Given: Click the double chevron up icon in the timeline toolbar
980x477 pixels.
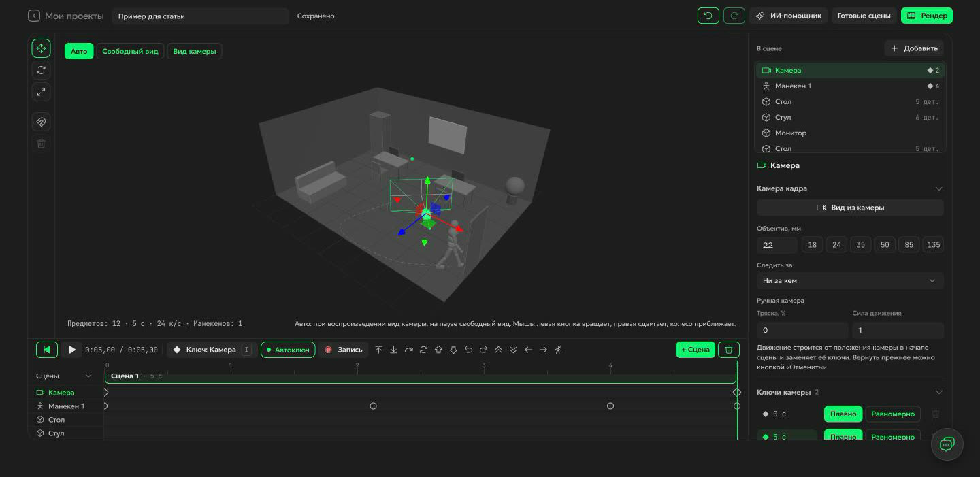Looking at the screenshot, I should pyautogui.click(x=498, y=350).
